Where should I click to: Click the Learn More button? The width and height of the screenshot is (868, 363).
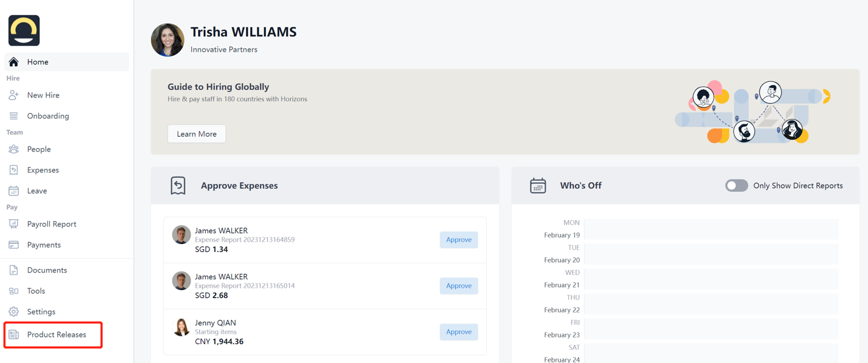(197, 134)
